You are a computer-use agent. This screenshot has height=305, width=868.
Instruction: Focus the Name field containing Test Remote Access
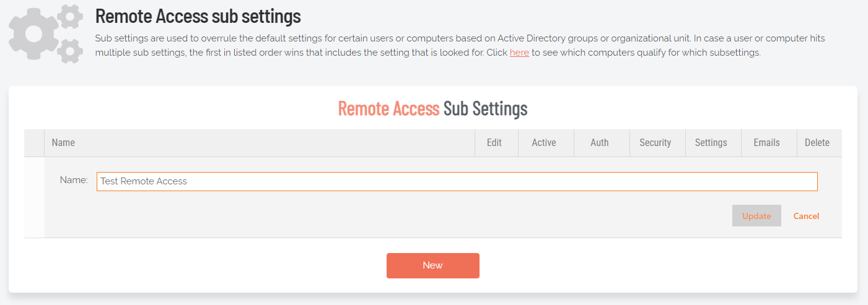457,181
